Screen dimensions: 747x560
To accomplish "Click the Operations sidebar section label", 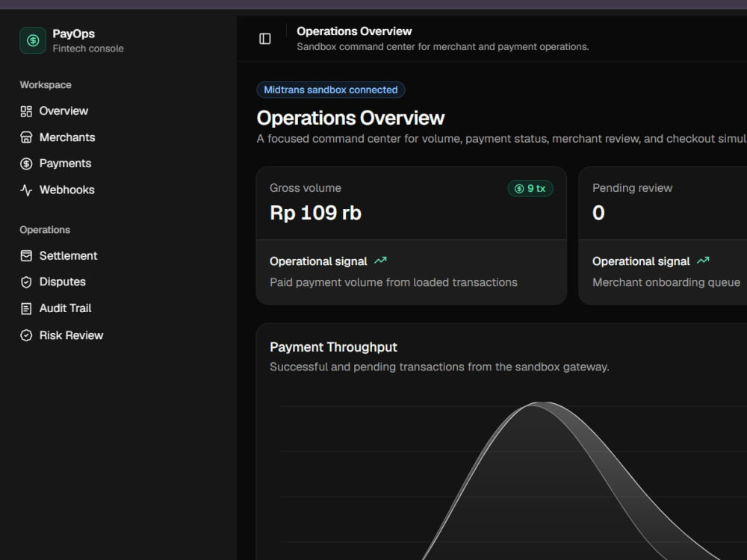I will [x=45, y=229].
